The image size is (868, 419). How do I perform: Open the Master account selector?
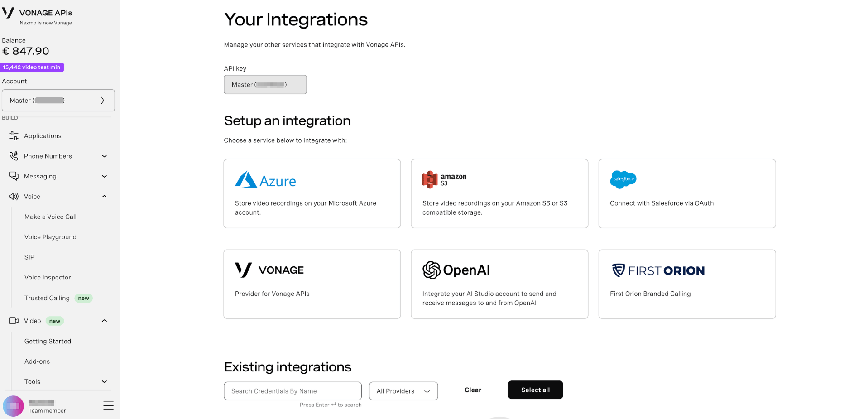(x=58, y=100)
